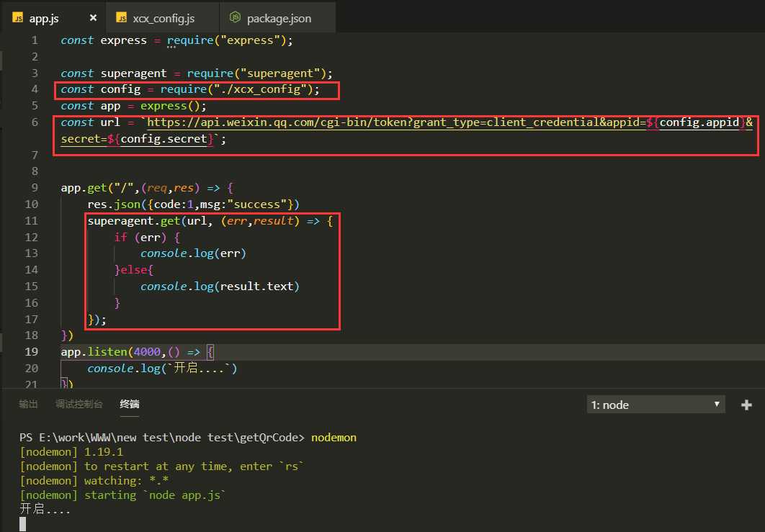The width and height of the screenshot is (765, 532).
Task: Add a new terminal with plus icon
Action: pos(746,405)
